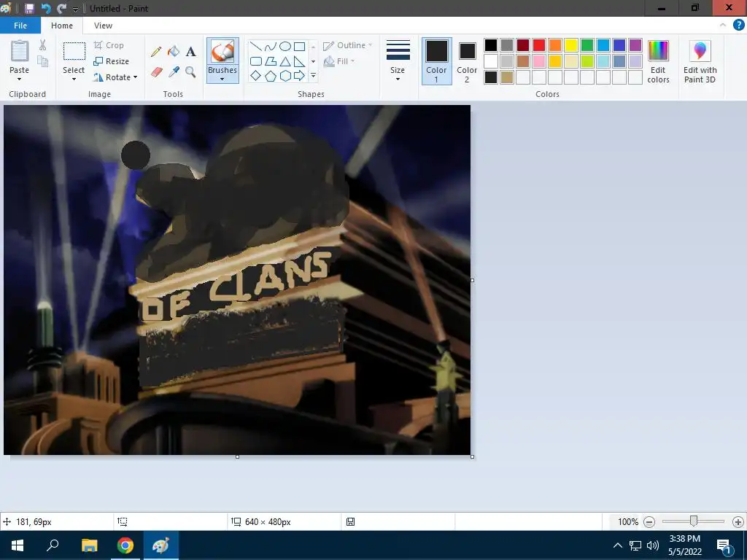Image resolution: width=747 pixels, height=560 pixels.
Task: Open Paint Help question mark
Action: click(x=738, y=26)
